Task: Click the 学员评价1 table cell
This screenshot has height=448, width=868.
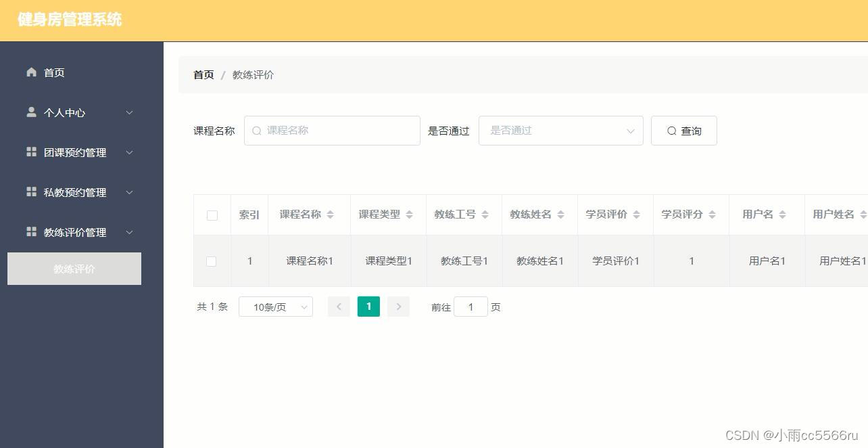Action: (616, 261)
